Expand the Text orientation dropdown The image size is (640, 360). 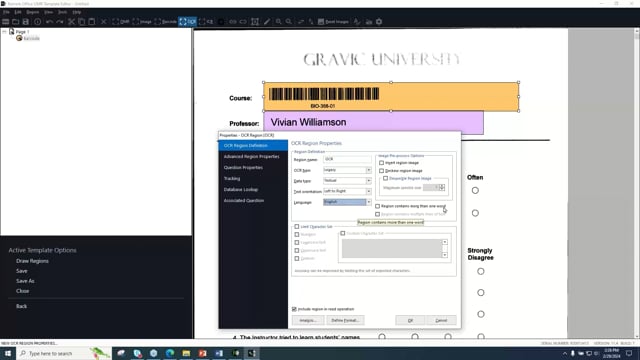[x=368, y=191]
